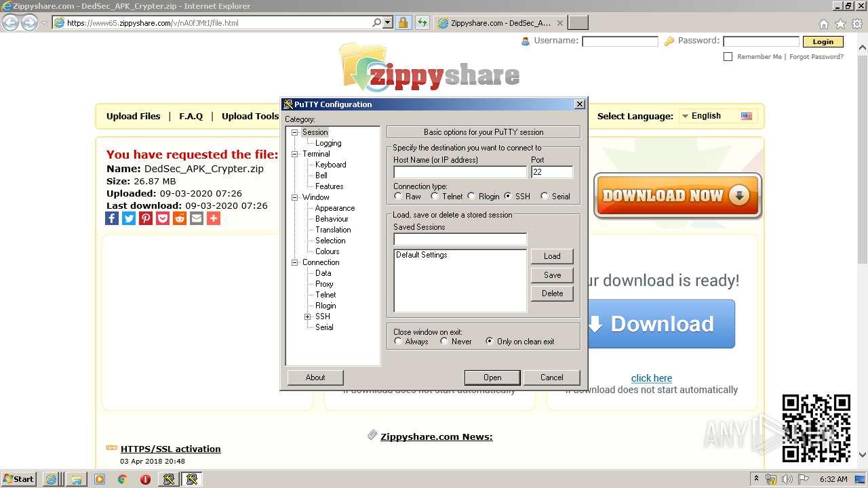Click the Port number field
This screenshot has width=868, height=488.
click(552, 172)
